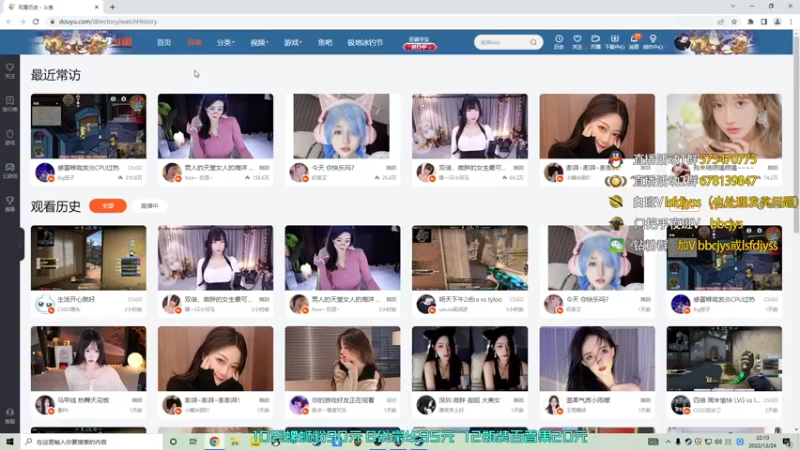The width and height of the screenshot is (800, 450).
Task: Open 关注 heart icon in header
Action: [577, 42]
